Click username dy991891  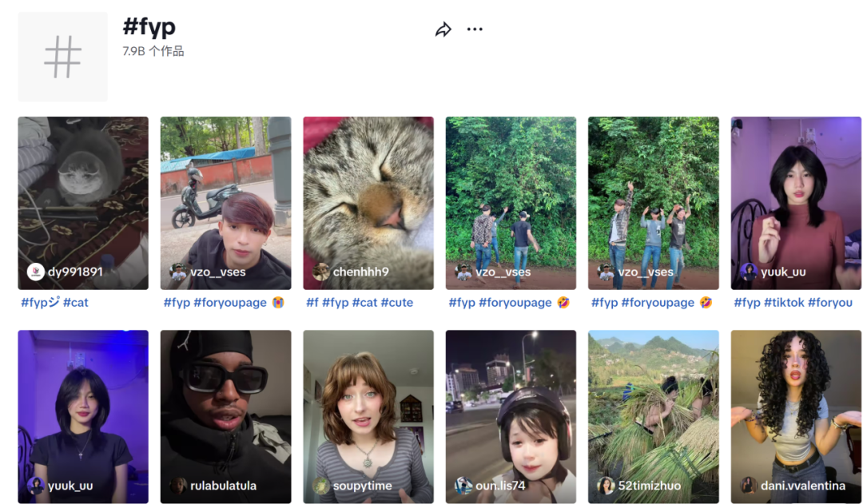(75, 272)
